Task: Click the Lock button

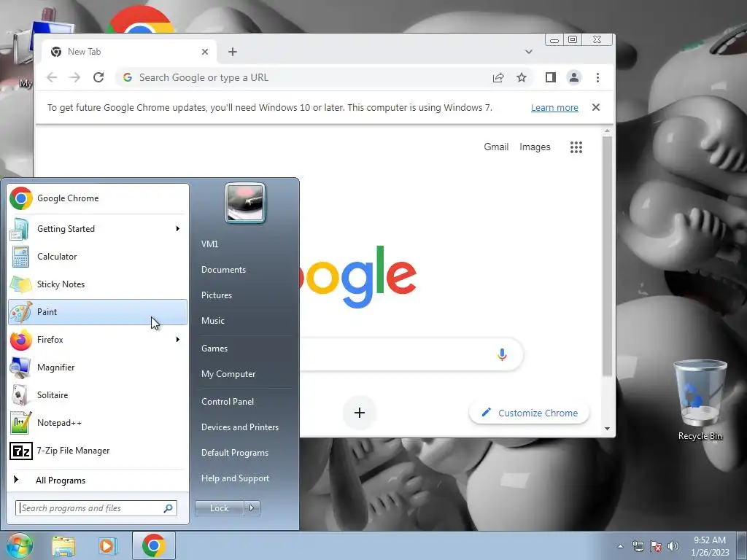Action: click(x=220, y=508)
